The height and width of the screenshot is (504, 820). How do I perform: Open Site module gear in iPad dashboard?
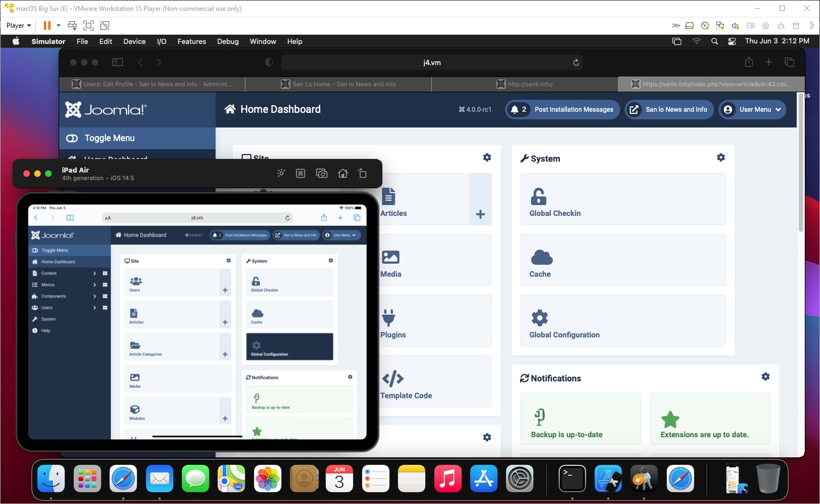click(229, 260)
